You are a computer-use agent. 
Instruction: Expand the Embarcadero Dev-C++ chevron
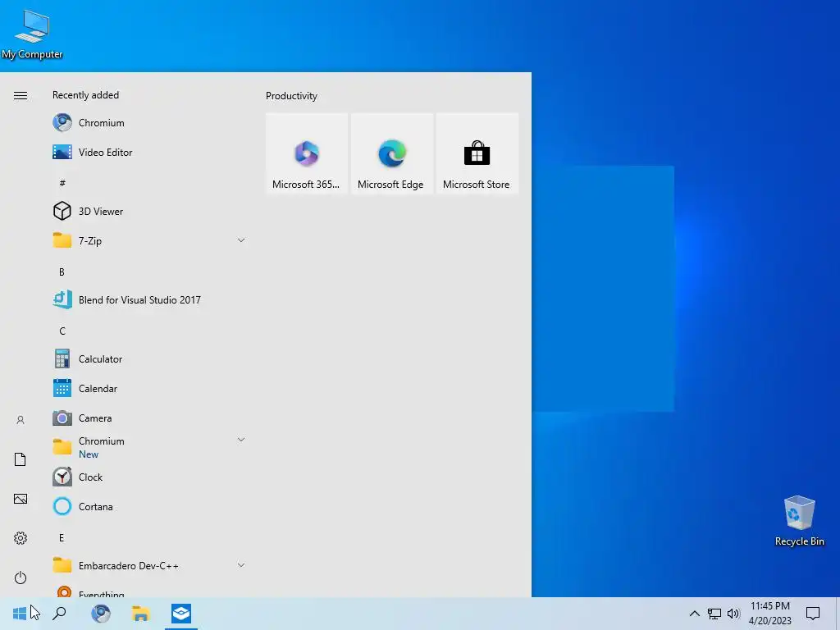tap(241, 565)
